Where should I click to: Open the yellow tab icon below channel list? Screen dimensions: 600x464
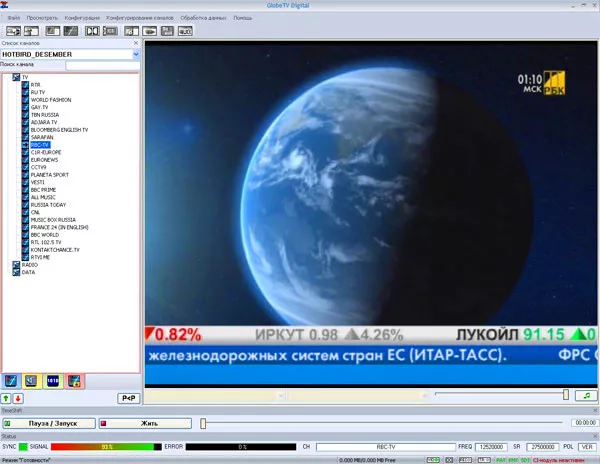coord(32,381)
